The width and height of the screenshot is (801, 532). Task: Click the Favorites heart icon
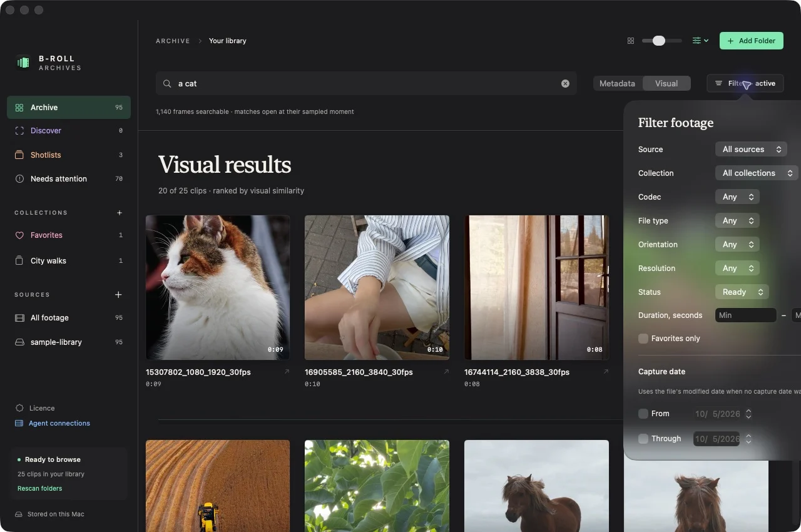point(19,235)
